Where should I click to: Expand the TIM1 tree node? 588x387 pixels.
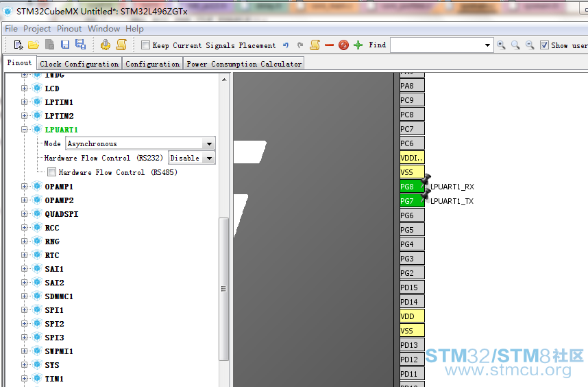click(x=25, y=378)
